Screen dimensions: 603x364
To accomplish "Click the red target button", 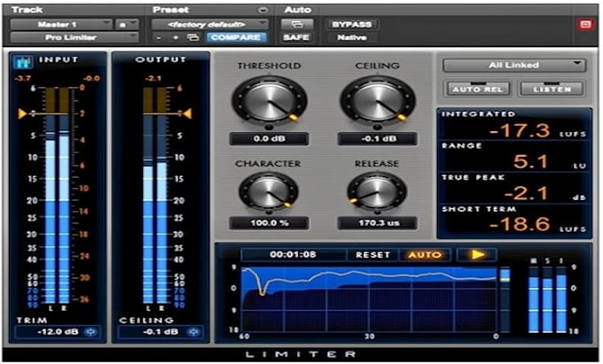I will 585,25.
